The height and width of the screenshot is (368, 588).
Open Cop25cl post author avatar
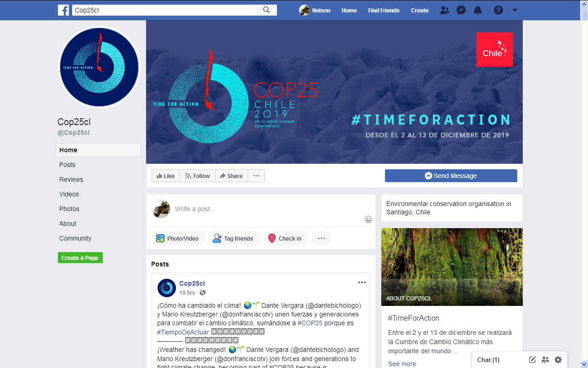(x=167, y=288)
